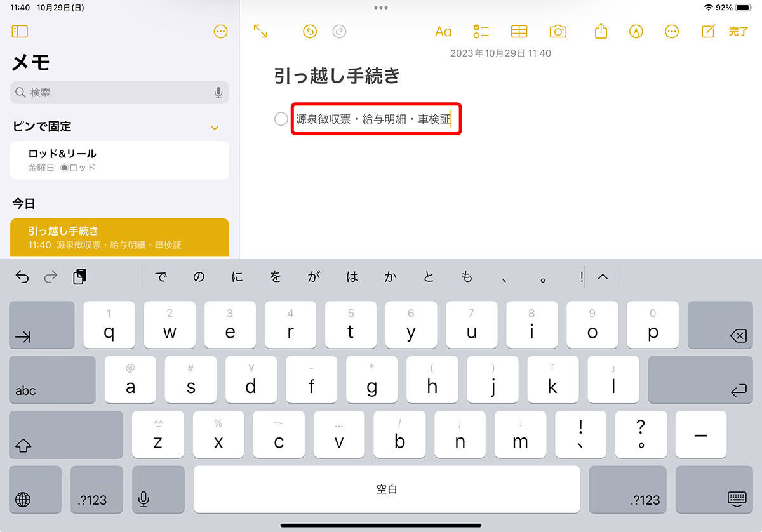The image size is (762, 532).
Task: Open the note's more options menu
Action: tap(672, 31)
